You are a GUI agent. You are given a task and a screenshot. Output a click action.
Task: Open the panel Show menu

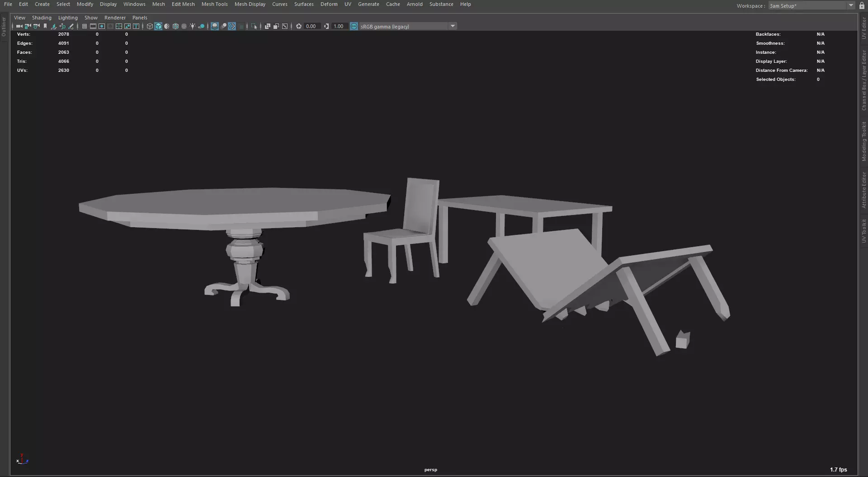[x=91, y=18]
